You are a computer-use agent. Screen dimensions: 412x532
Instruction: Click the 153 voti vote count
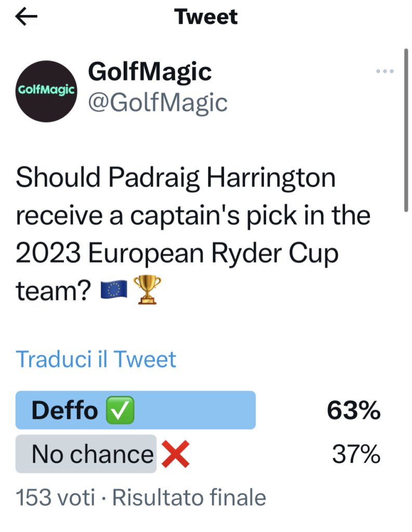56,497
